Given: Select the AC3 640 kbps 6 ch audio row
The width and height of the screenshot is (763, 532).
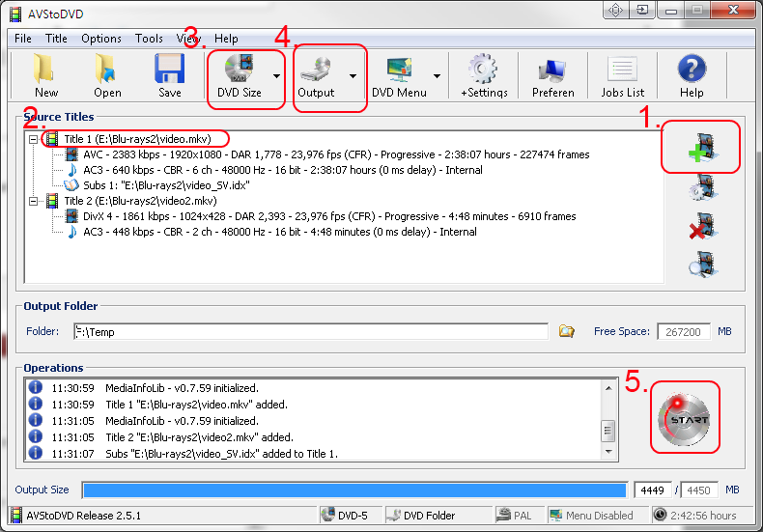Looking at the screenshot, I should [x=282, y=170].
